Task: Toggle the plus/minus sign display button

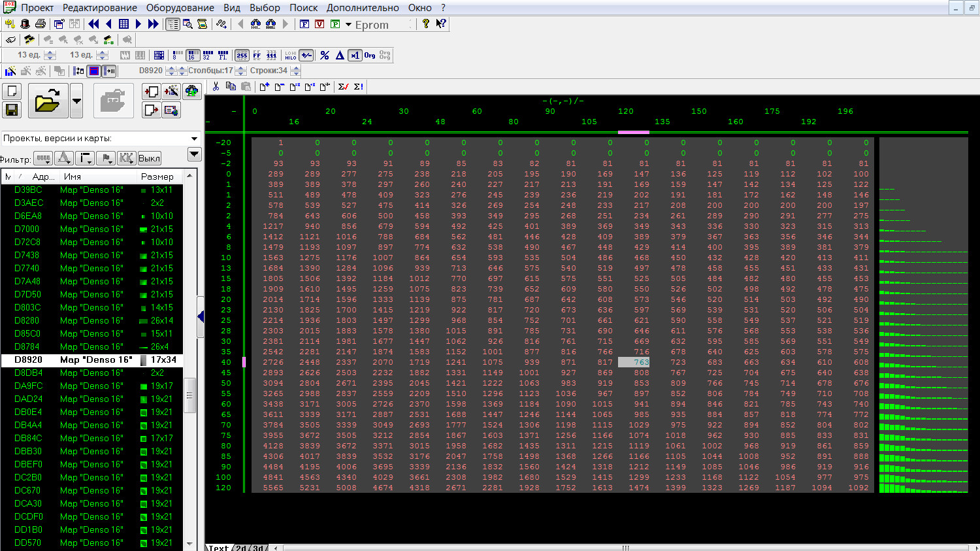Action: (306, 56)
